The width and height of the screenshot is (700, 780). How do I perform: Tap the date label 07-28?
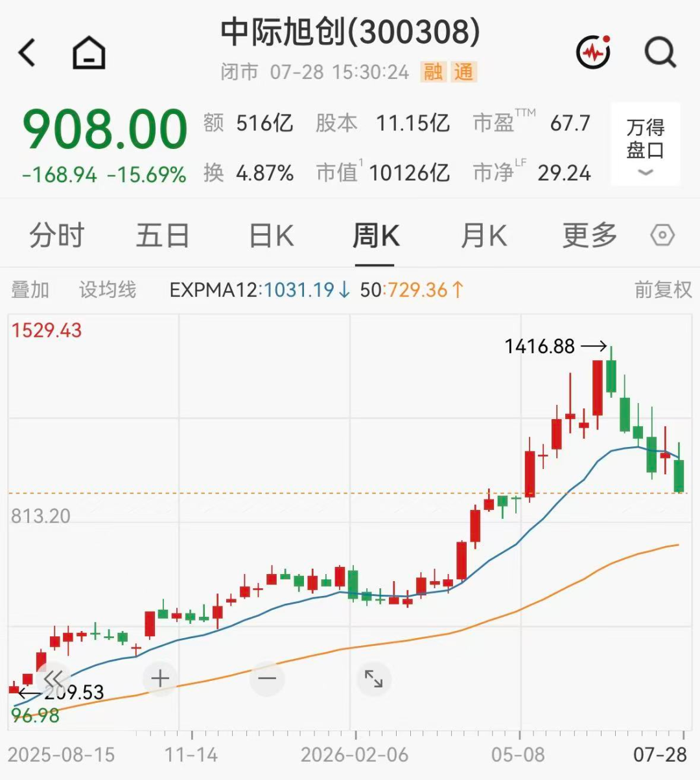pyautogui.click(x=660, y=755)
